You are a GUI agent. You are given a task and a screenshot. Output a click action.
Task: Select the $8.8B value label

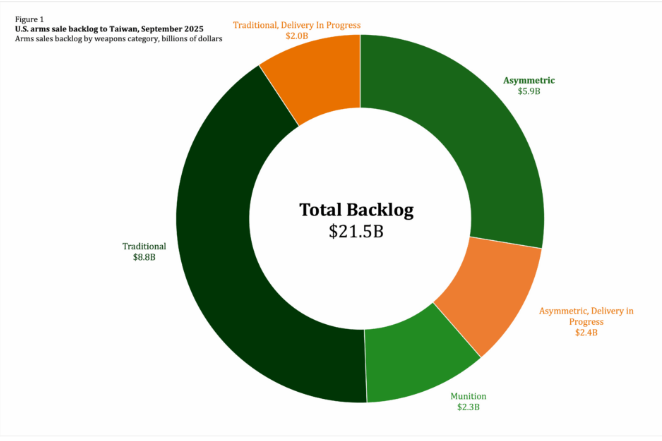click(143, 257)
